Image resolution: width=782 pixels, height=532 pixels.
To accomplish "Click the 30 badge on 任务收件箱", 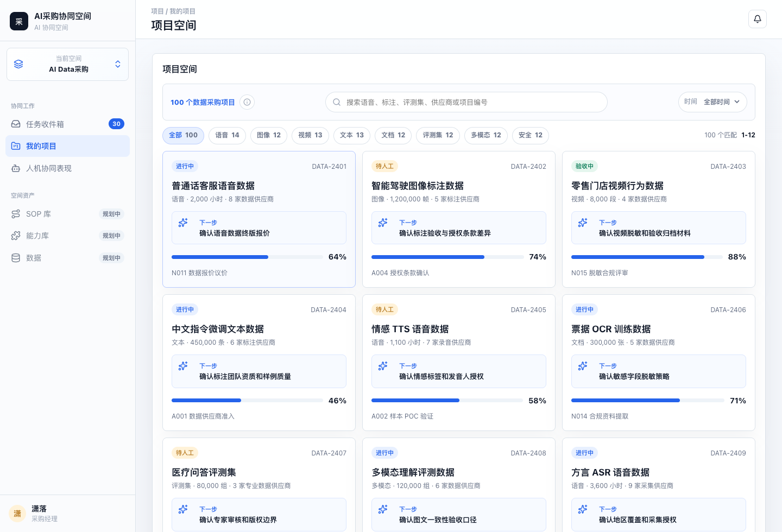I will tap(116, 124).
